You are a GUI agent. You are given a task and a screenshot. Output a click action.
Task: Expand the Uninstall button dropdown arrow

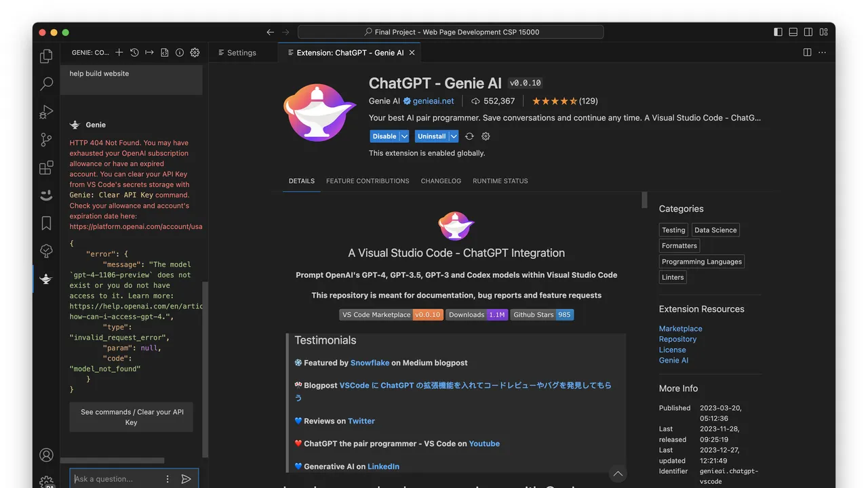(454, 136)
